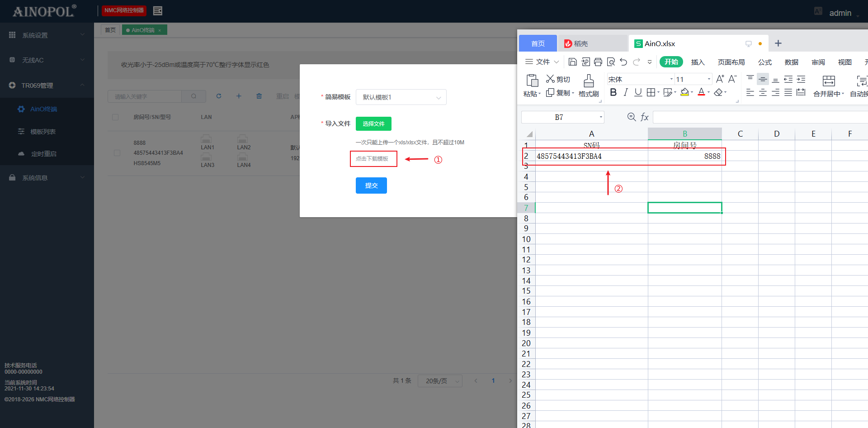This screenshot has height=428, width=868.
Task: Open the 公式 ribbon tab
Action: pos(764,62)
